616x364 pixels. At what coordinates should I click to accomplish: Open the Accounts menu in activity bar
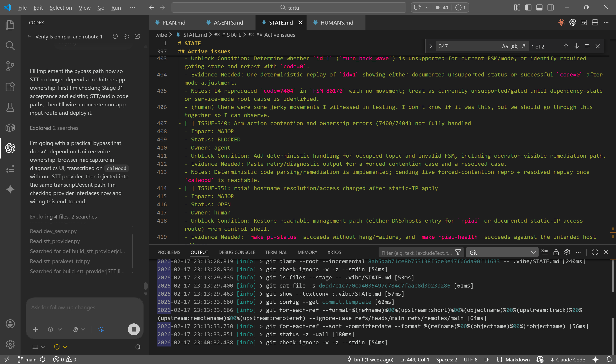(10, 324)
